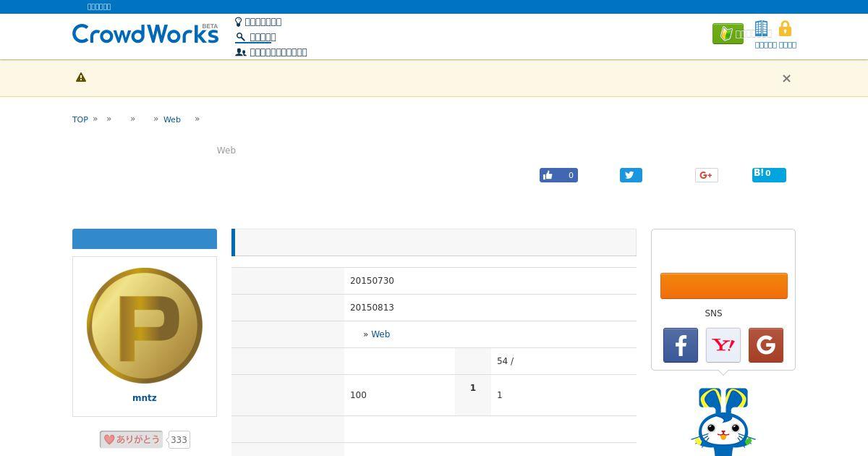Open the gold P coin avatar
Image resolution: width=868 pixels, height=456 pixels.
[x=145, y=326]
